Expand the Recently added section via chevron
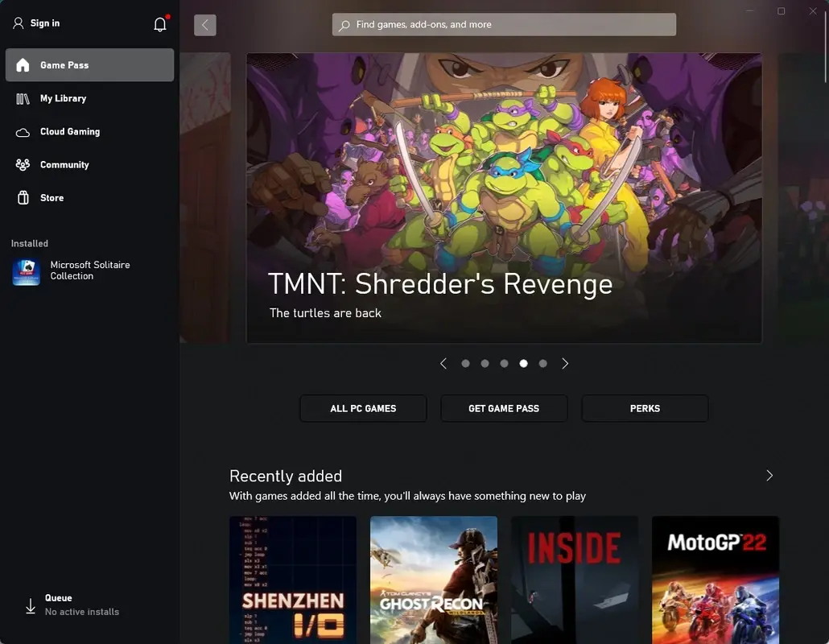 (x=769, y=475)
